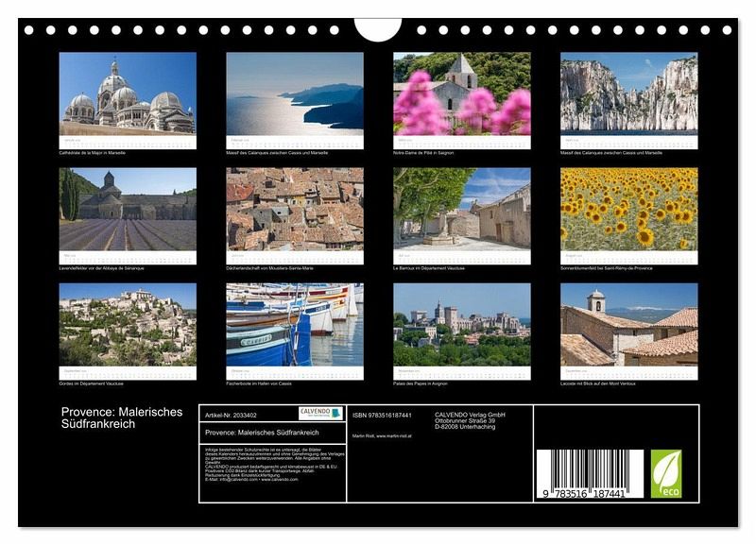756x545 pixels.
Task: Select the pink flowers Notre Dame photo
Action: (x=462, y=94)
